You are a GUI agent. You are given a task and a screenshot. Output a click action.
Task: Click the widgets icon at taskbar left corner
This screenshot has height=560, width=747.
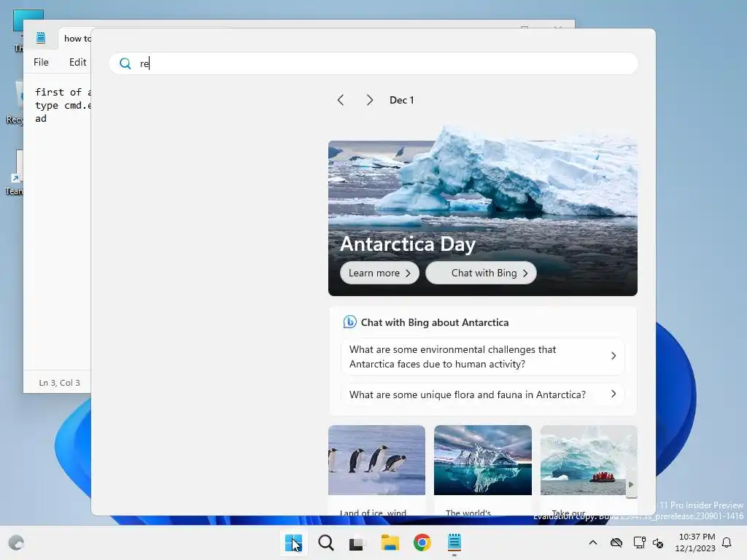16,542
